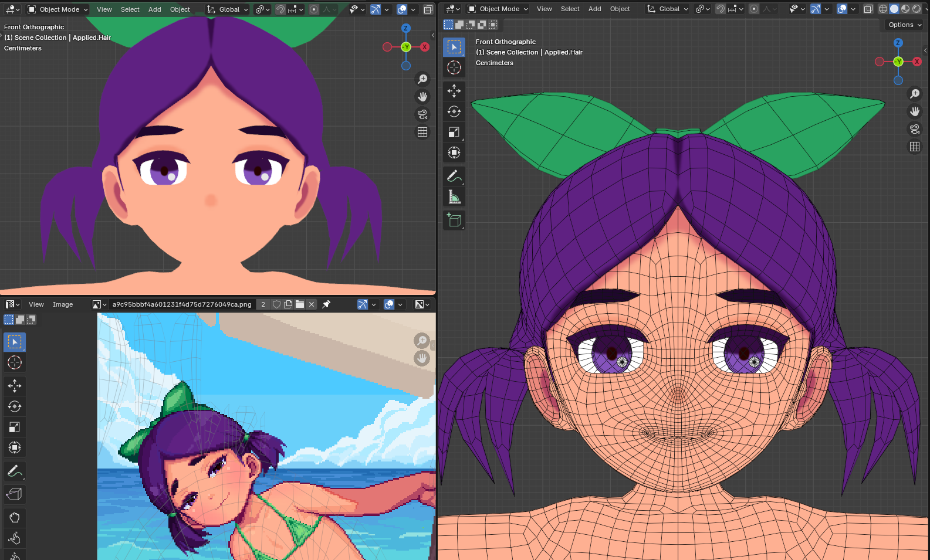Click the image name field a9c95bbbf...png
The height and width of the screenshot is (560, 930).
pyautogui.click(x=181, y=304)
